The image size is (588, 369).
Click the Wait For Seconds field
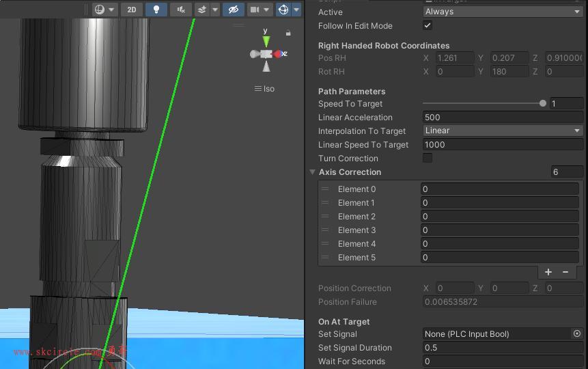(503, 361)
